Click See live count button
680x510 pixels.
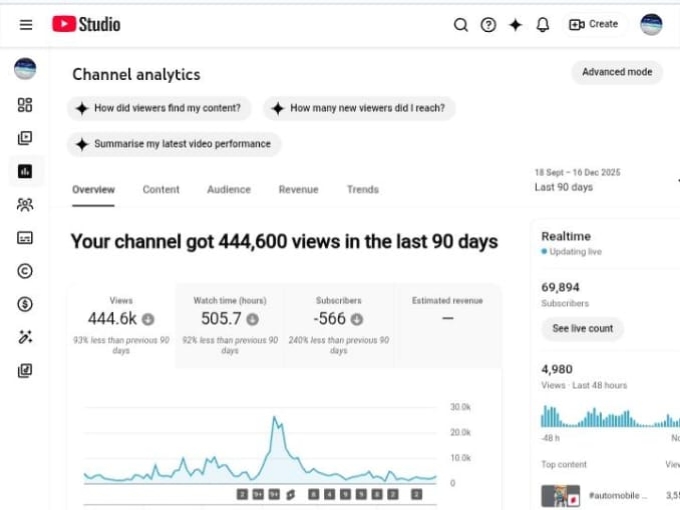583,328
